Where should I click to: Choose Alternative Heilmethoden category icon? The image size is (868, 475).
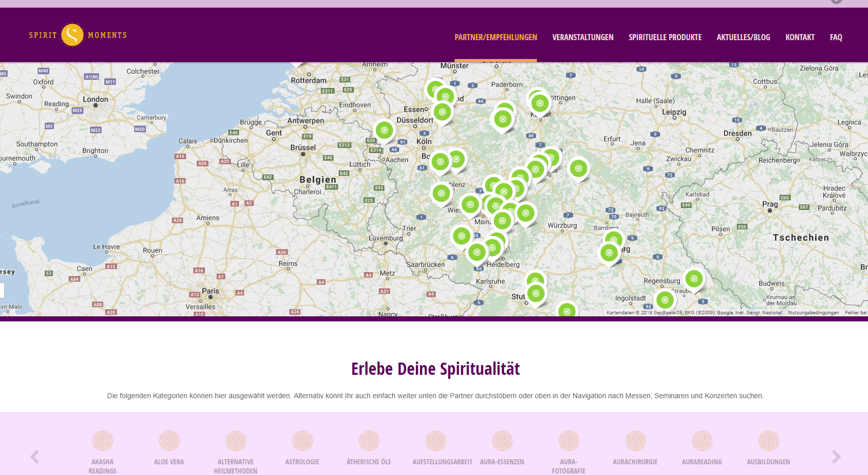[236, 441]
